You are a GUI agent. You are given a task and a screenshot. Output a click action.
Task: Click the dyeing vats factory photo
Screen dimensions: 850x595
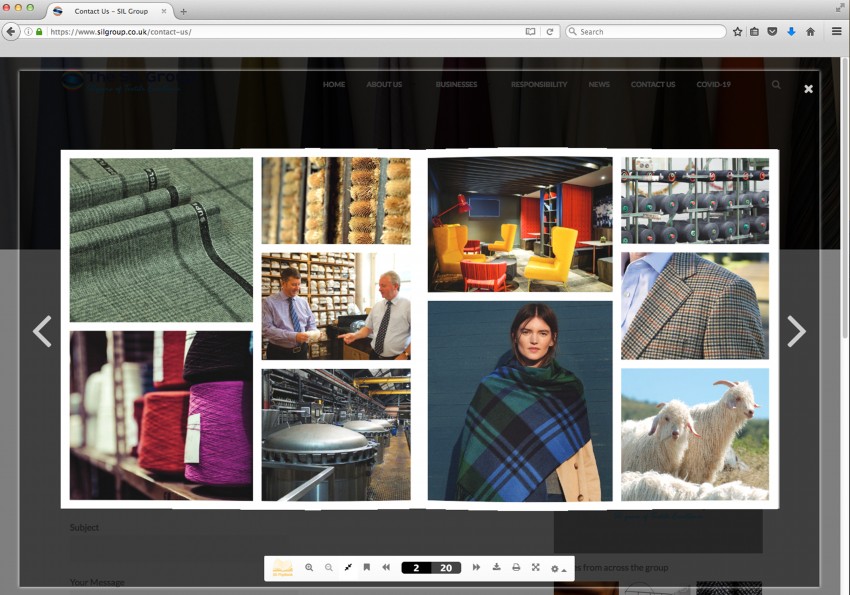pyautogui.click(x=336, y=435)
